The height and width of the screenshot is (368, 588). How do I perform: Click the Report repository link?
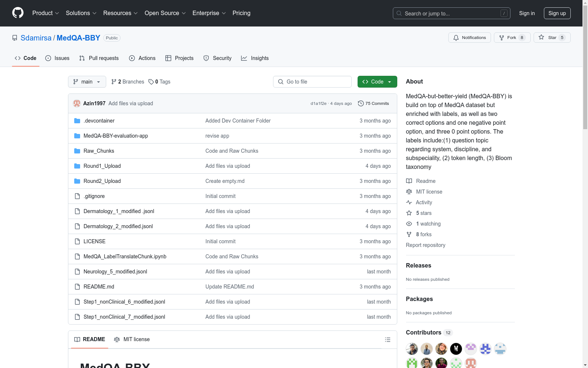[426, 245]
